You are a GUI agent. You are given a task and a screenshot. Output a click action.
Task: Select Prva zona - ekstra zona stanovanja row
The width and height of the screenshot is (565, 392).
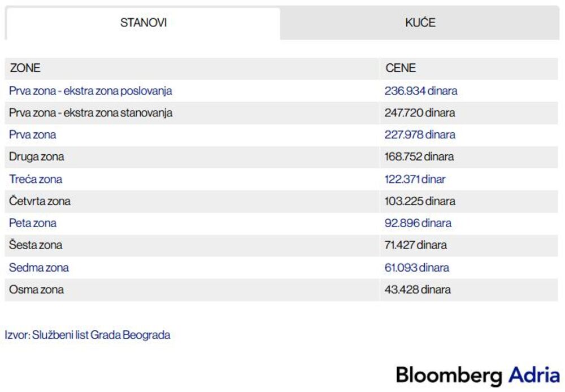click(x=90, y=113)
